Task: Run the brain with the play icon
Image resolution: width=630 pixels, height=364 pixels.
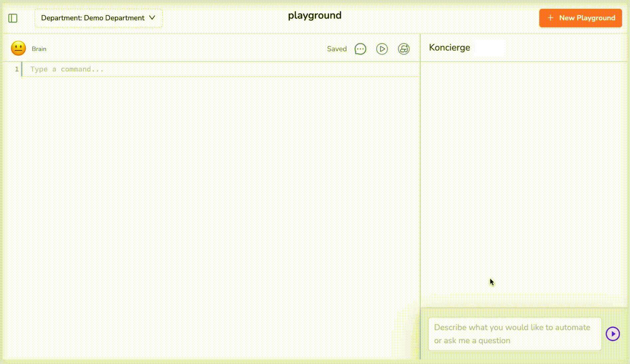Action: coord(382,49)
